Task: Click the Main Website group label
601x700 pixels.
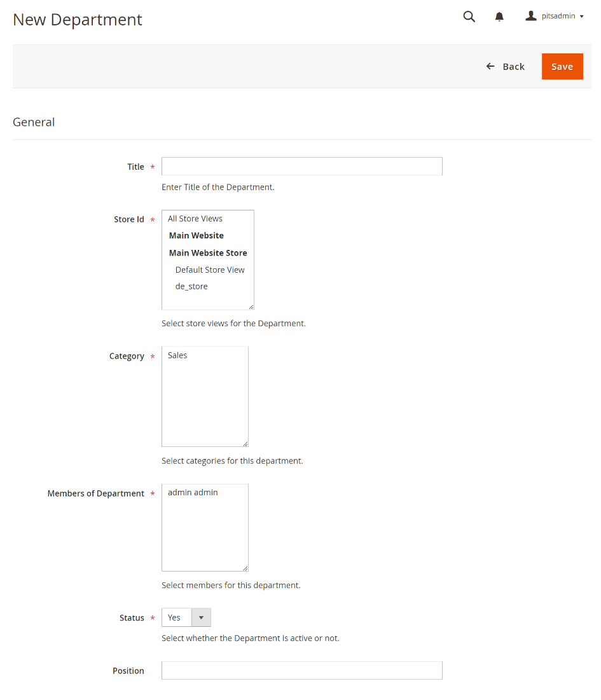Action: (x=197, y=236)
